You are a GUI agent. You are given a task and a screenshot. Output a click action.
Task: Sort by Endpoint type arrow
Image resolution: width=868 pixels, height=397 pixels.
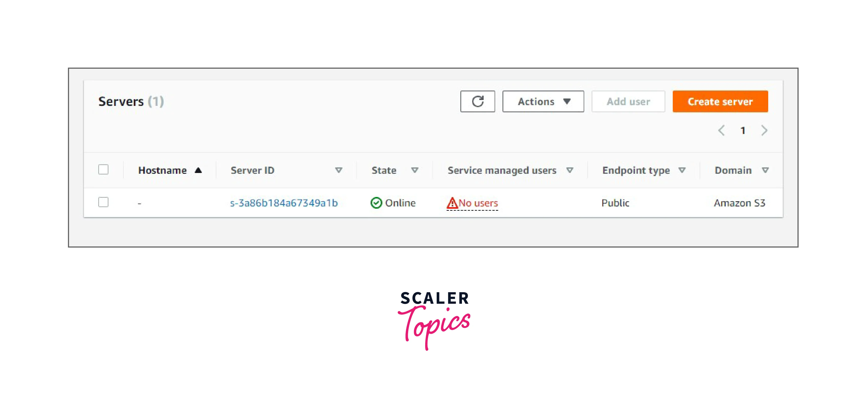click(682, 170)
